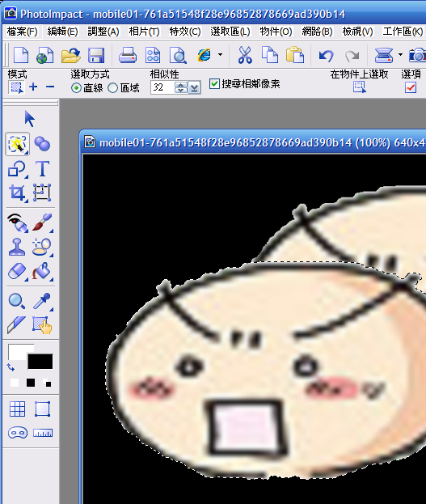Toggle the mask mode icon
The width and height of the screenshot is (426, 504).
17,433
